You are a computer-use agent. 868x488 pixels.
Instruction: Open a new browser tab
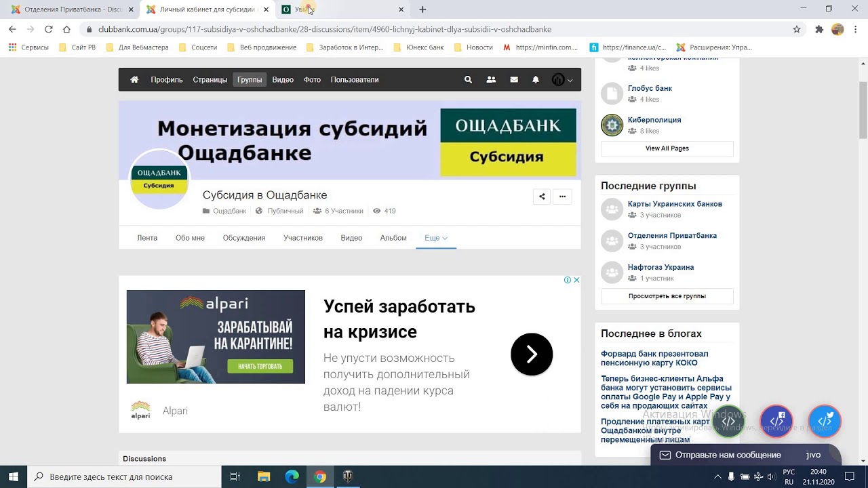(x=422, y=9)
